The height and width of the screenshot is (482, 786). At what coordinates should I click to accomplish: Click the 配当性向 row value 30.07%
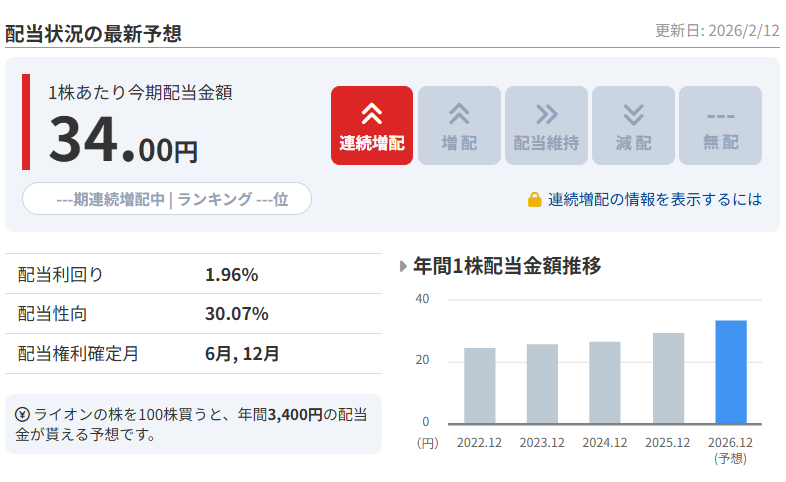[236, 314]
